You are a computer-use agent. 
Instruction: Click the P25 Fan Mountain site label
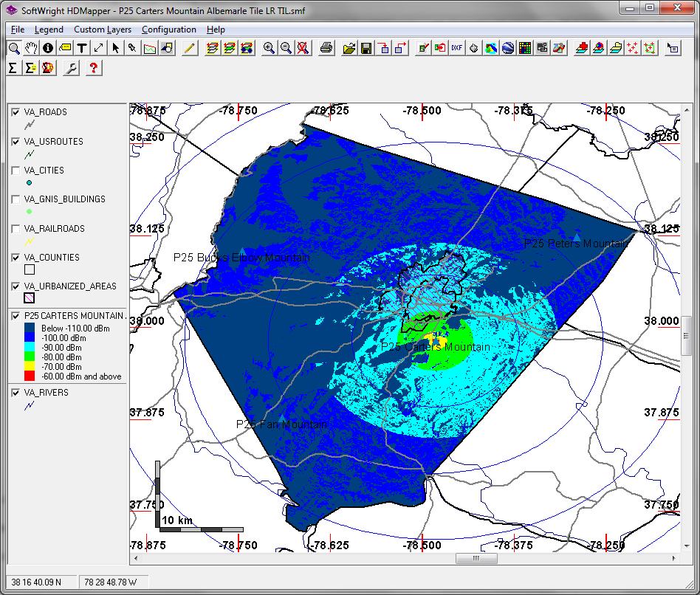point(281,424)
